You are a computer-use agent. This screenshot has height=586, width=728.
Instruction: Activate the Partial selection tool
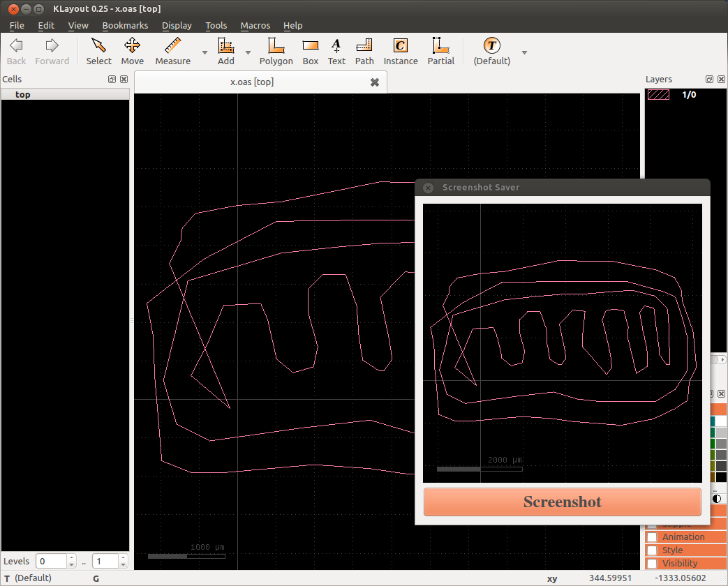tap(440, 52)
